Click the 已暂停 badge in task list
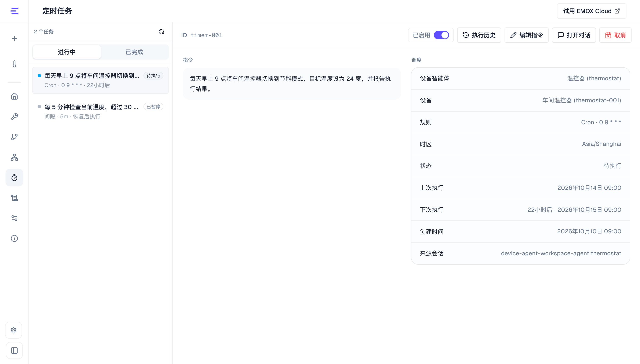The image size is (640, 364). click(x=153, y=107)
